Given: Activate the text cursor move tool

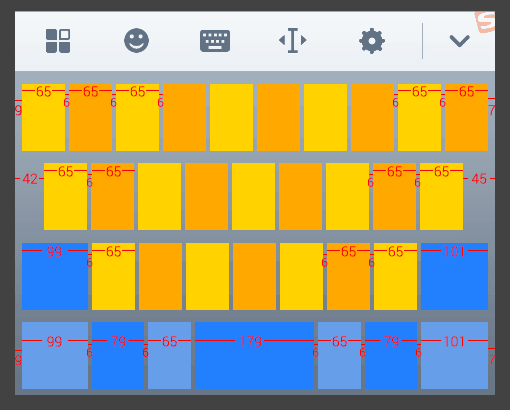Looking at the screenshot, I should (293, 41).
